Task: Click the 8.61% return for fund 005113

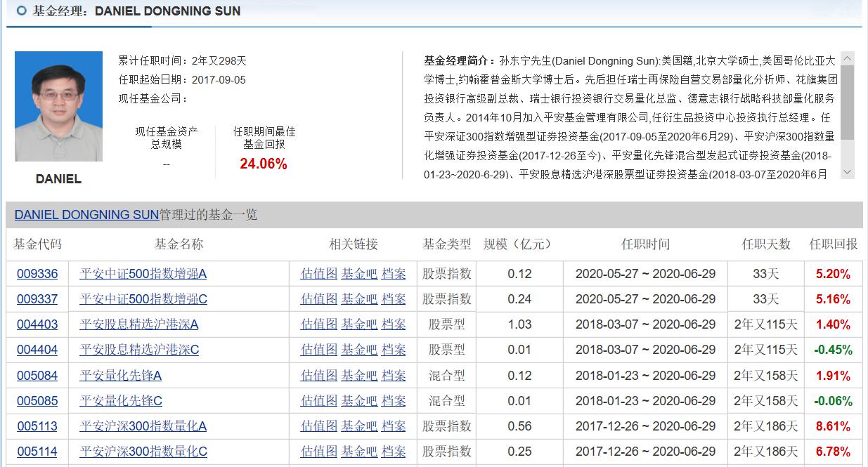Action: 834,426
